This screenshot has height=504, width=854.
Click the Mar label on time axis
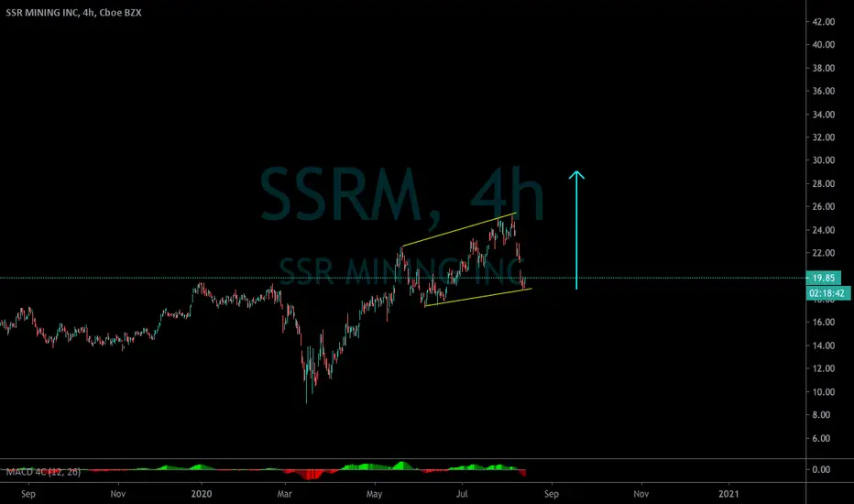coord(284,494)
